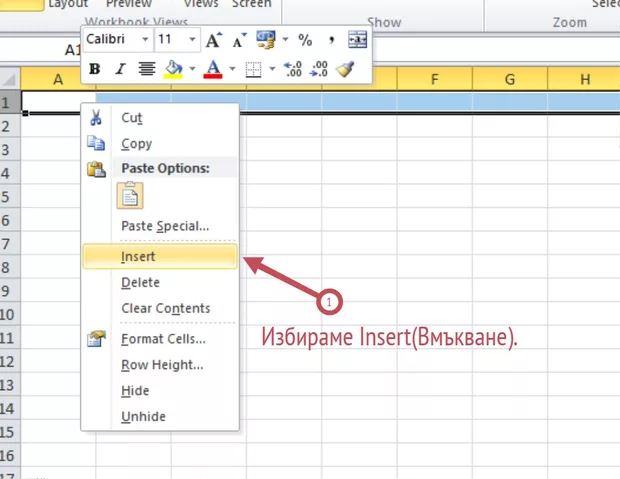Screen dimensions: 620x479
Task: Click Merge and Center icon
Action: 357,40
